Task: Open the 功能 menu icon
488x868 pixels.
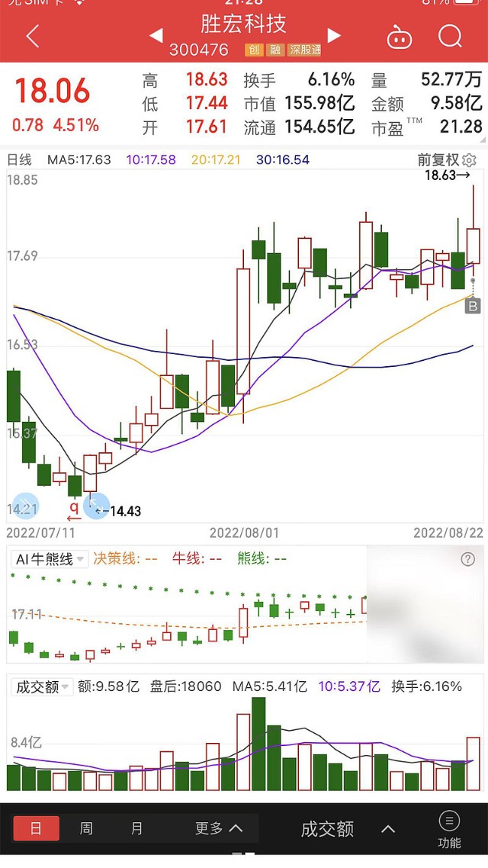Action: point(449,828)
